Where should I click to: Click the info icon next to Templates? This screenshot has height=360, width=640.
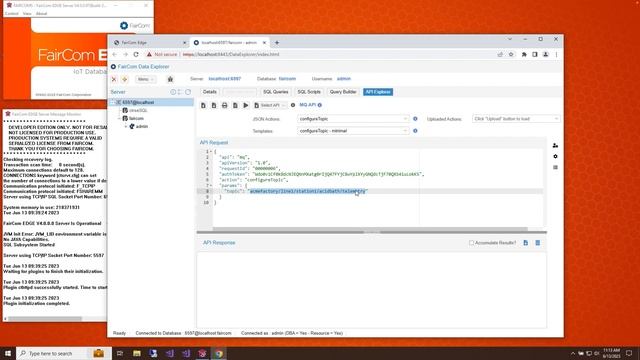(x=415, y=131)
